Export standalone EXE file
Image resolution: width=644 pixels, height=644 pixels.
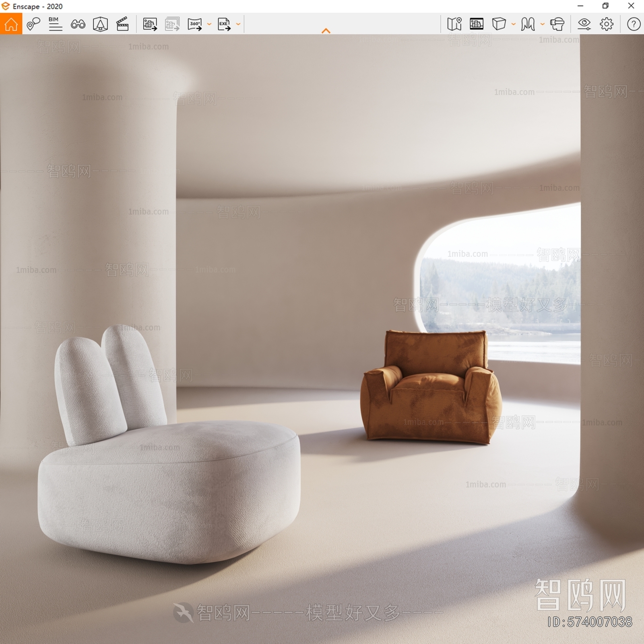(x=224, y=24)
